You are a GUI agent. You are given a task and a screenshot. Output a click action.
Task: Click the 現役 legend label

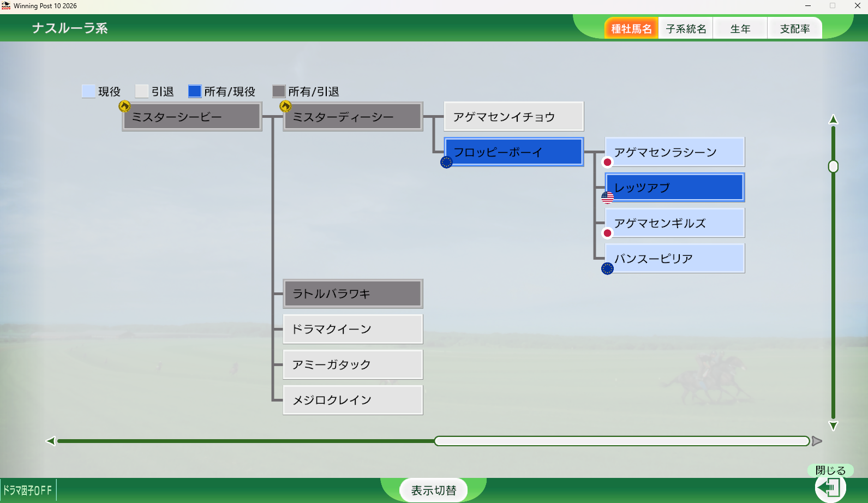tap(109, 92)
